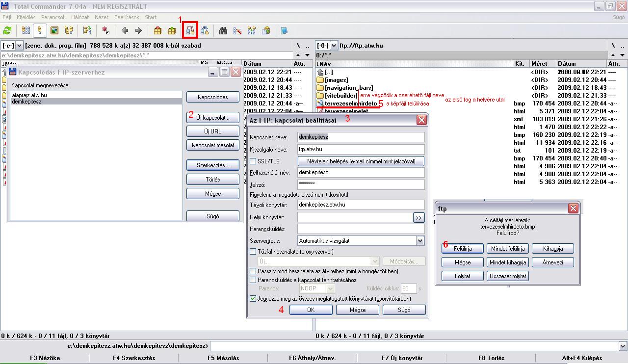This screenshot has width=628, height=364.
Task: Switch to thumbnail view icon
Action: pyautogui.click(x=54, y=30)
